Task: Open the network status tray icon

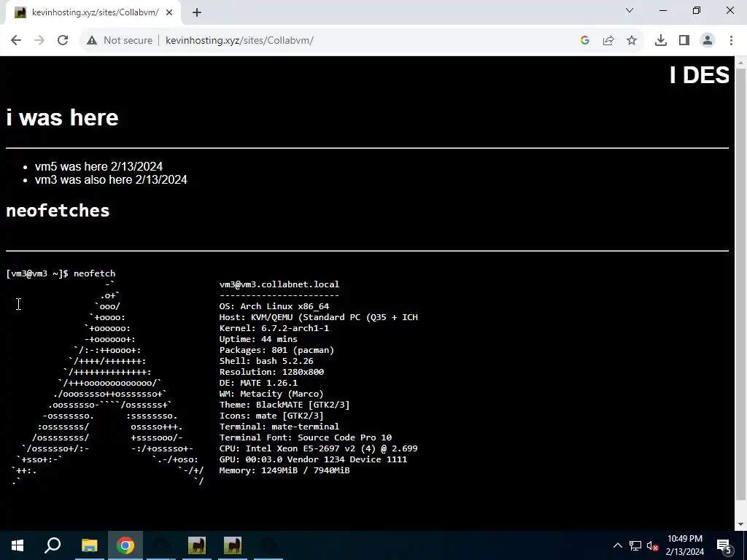Action: [635, 545]
